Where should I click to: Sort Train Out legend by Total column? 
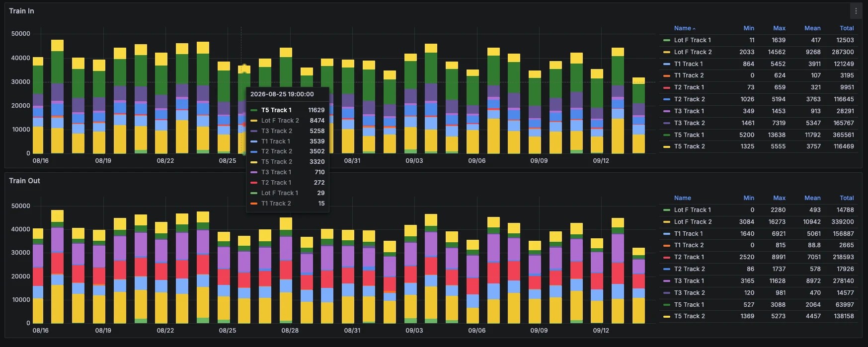(x=847, y=198)
